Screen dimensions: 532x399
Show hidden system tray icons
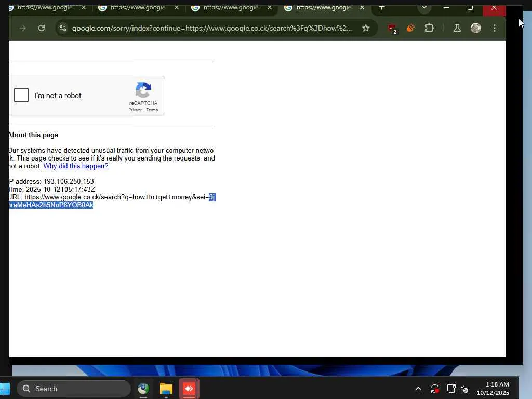418,389
